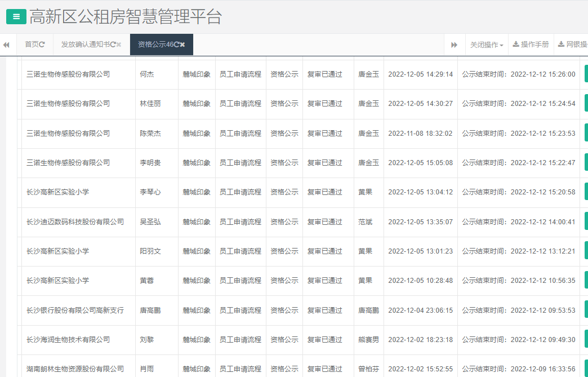Click the download icon beside 网银操作
588x377 pixels.
(x=562, y=45)
